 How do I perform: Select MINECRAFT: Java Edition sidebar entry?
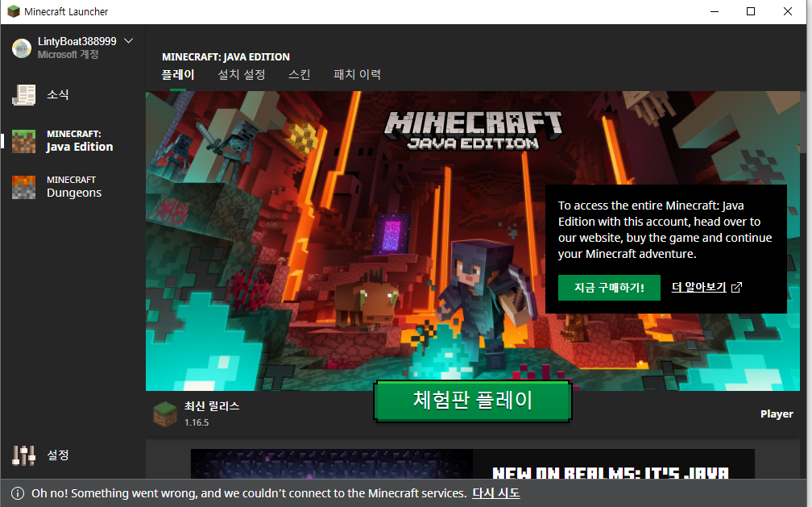72,141
